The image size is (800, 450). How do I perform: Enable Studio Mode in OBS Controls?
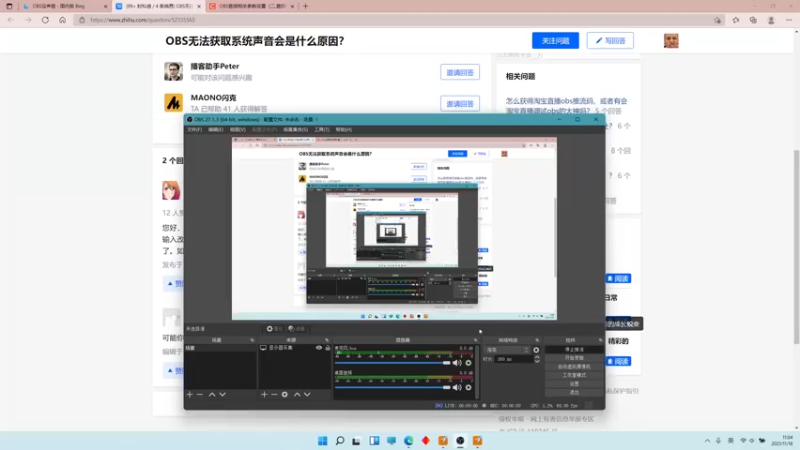(574, 375)
